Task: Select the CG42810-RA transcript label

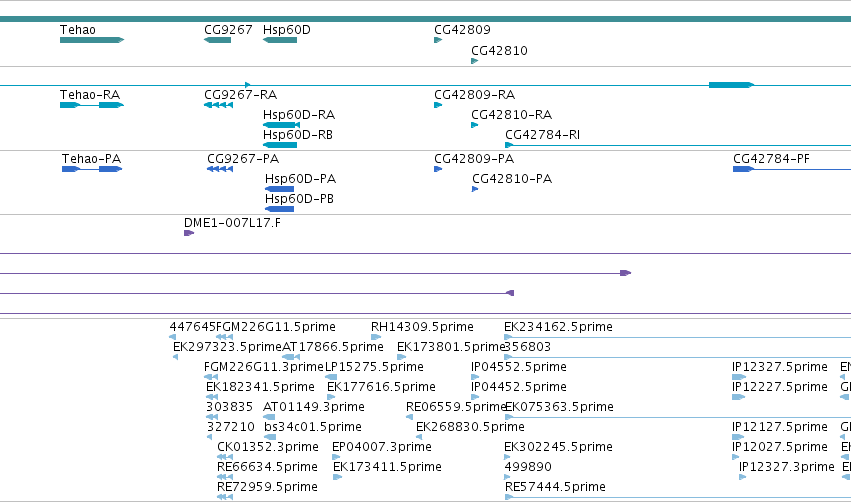Action: click(512, 115)
